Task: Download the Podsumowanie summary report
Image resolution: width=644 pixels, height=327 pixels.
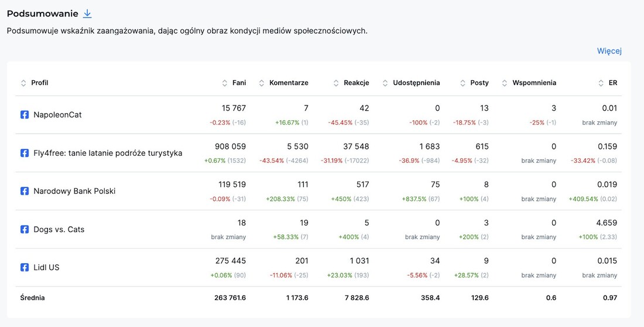Action: pos(87,13)
